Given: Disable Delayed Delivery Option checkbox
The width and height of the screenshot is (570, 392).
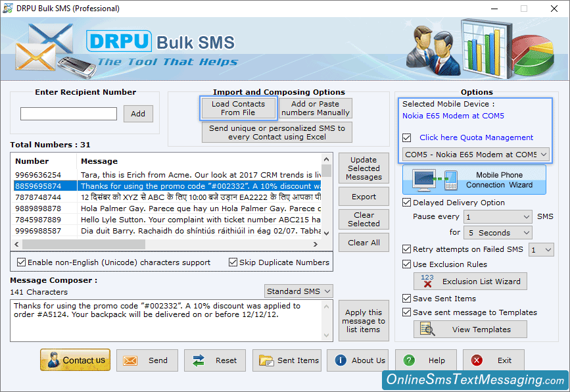Looking at the screenshot, I should click(407, 202).
